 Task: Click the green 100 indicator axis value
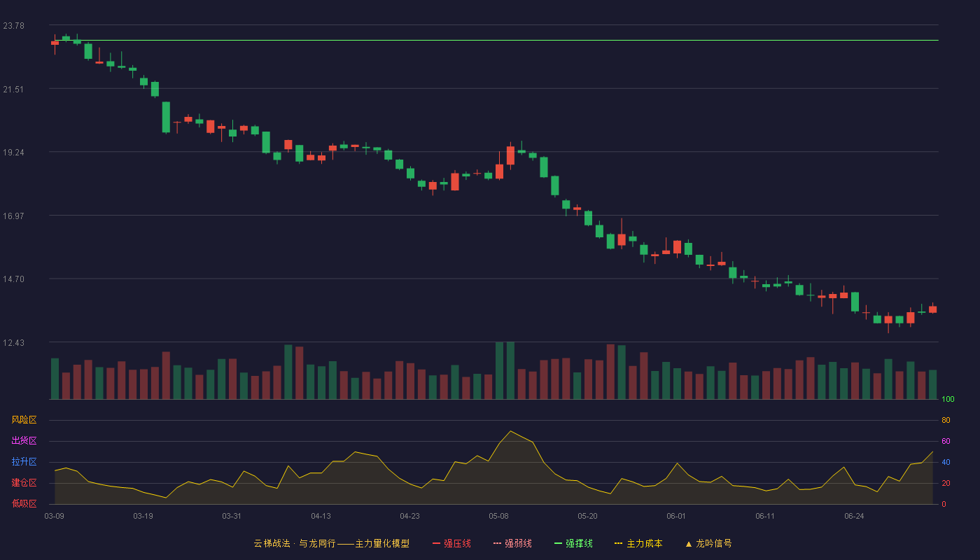[x=948, y=400]
